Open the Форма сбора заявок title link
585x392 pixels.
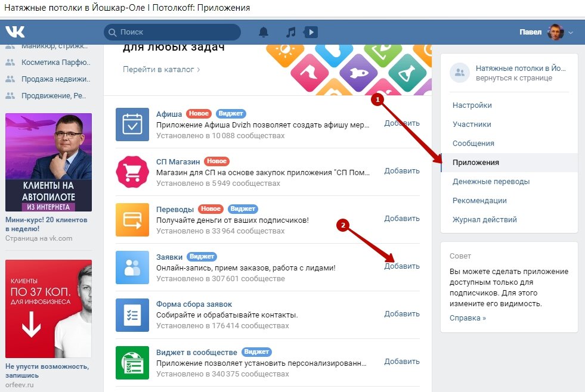tap(194, 304)
